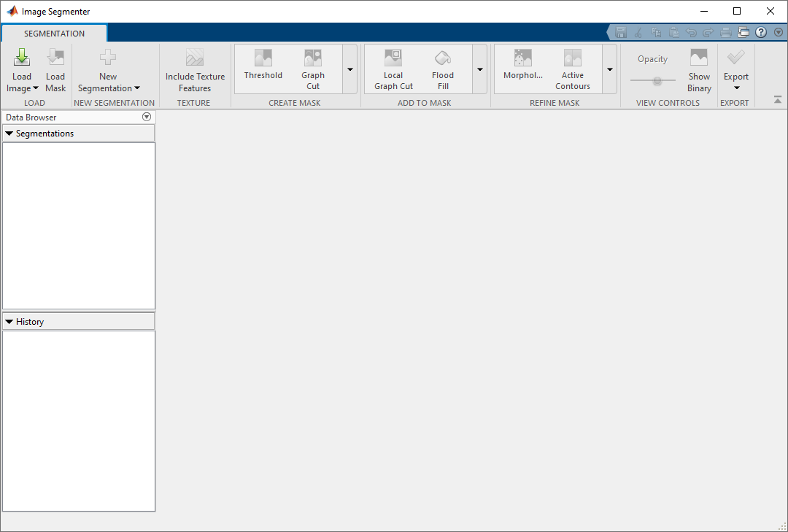Click the Switch Windows icon
Image resolution: width=788 pixels, height=532 pixels.
click(x=743, y=33)
